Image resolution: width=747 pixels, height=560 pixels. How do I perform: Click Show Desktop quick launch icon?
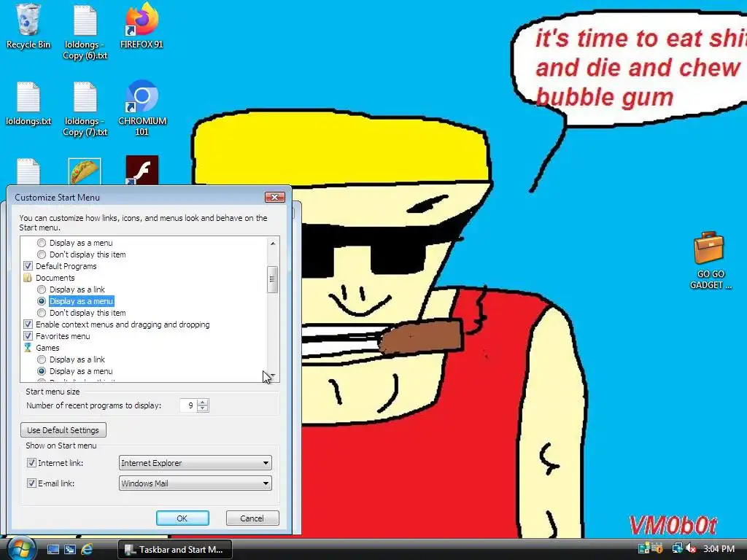click(x=53, y=549)
